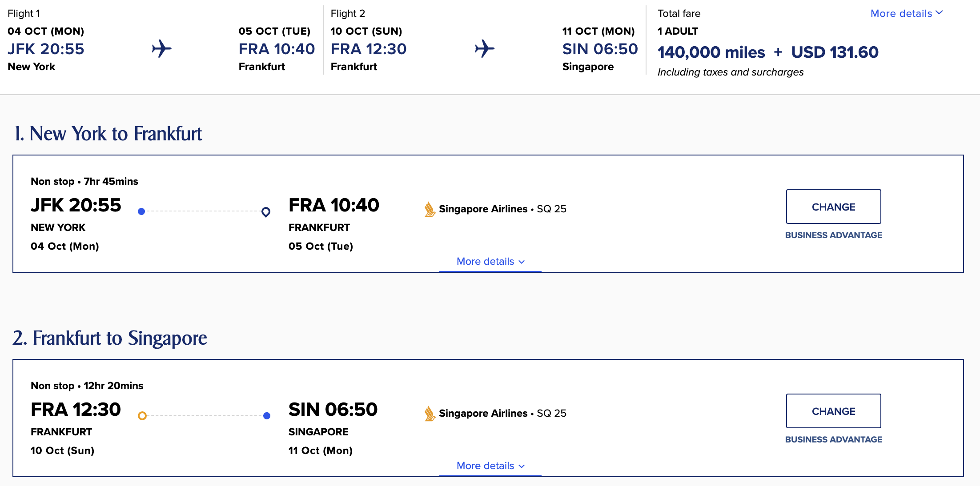Viewport: 980px width, 486px height.
Task: Click the blue JFK departure dot marker
Action: tap(141, 212)
